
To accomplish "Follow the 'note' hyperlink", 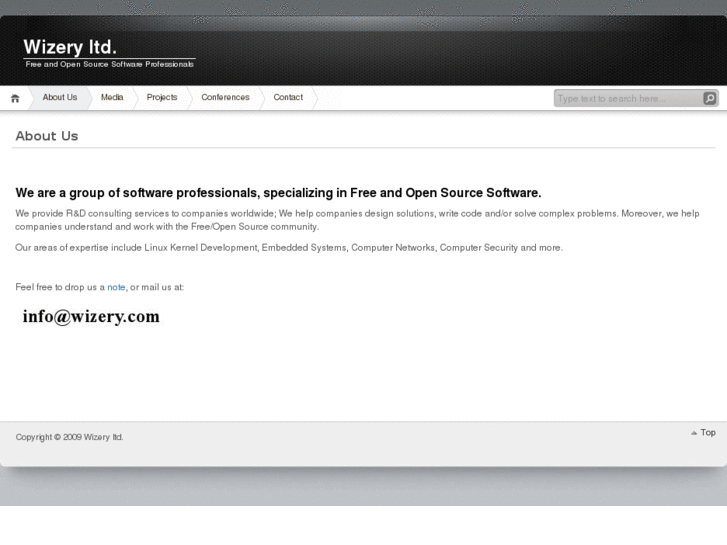I will (116, 287).
